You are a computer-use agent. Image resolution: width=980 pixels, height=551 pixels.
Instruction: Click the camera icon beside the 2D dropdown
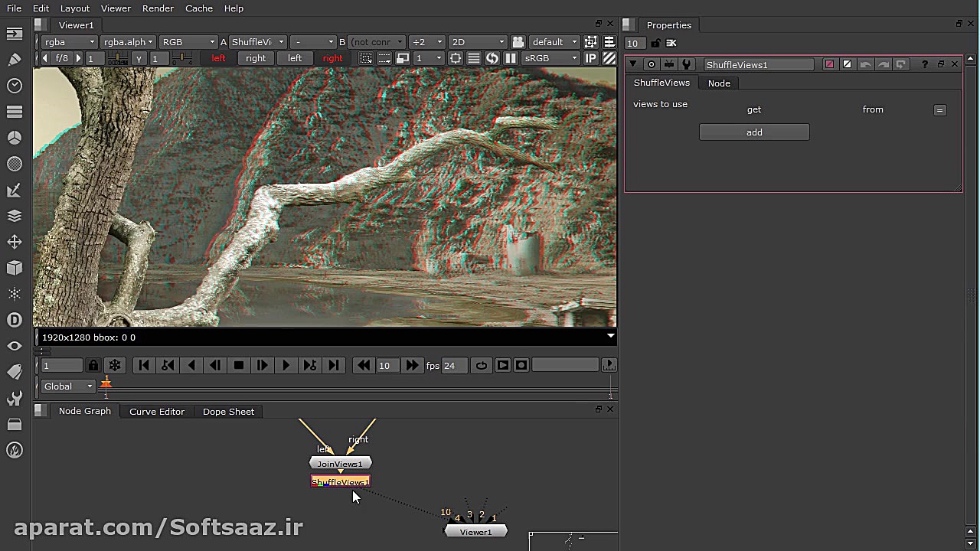[x=518, y=42]
